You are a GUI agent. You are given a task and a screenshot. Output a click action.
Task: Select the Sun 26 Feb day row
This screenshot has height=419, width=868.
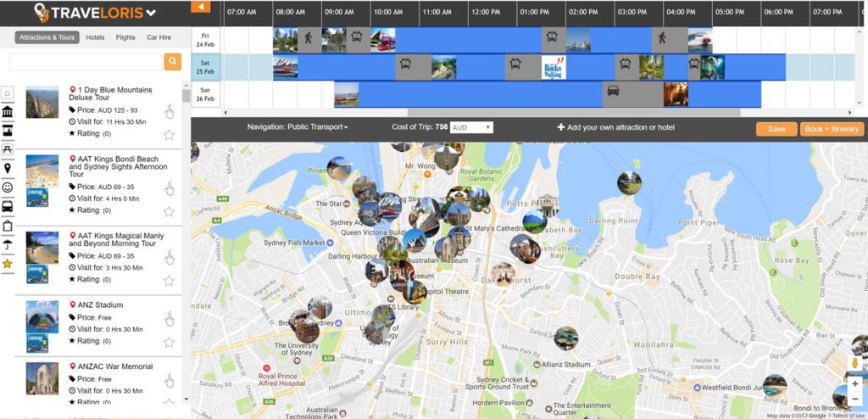coord(205,94)
